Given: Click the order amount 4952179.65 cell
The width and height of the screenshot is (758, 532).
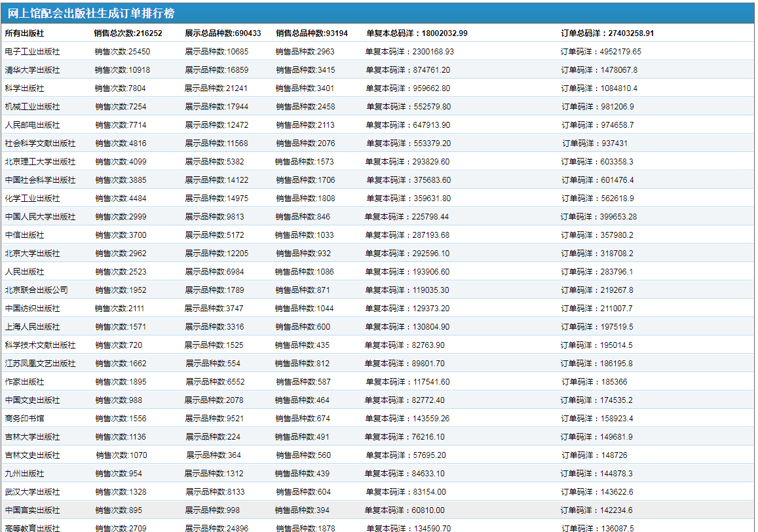Looking at the screenshot, I should 601,52.
